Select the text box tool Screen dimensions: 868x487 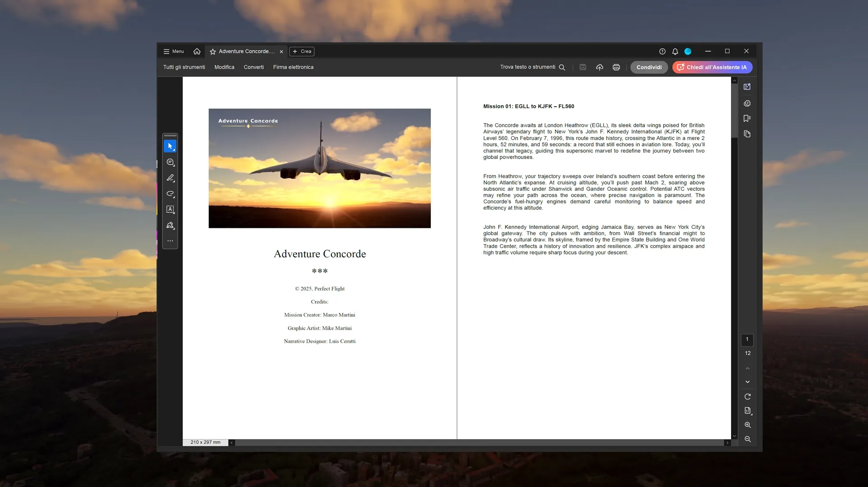170,209
